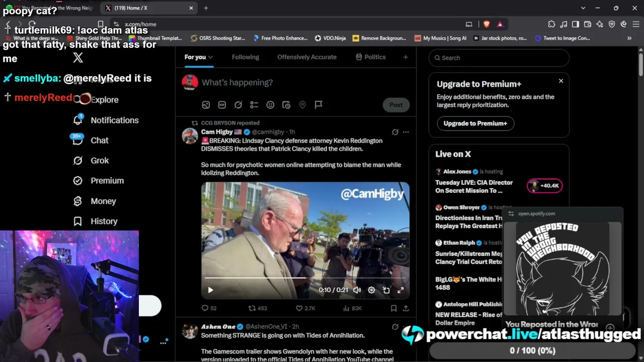Switch to the Following tab

246,57
